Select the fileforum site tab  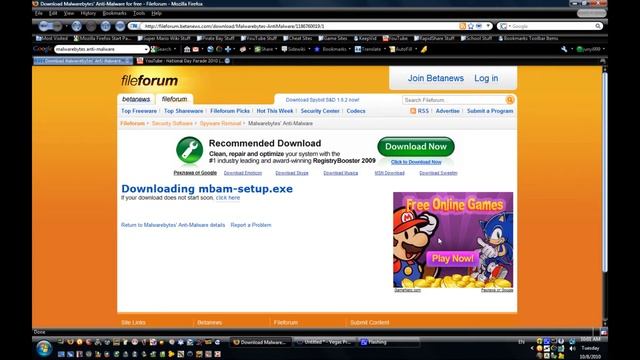(174, 99)
